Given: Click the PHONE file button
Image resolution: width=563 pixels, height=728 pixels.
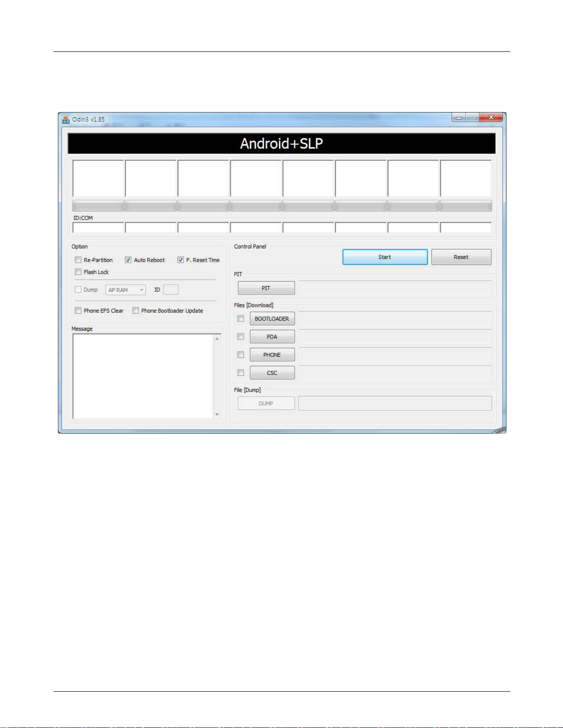Looking at the screenshot, I should coord(272,355).
